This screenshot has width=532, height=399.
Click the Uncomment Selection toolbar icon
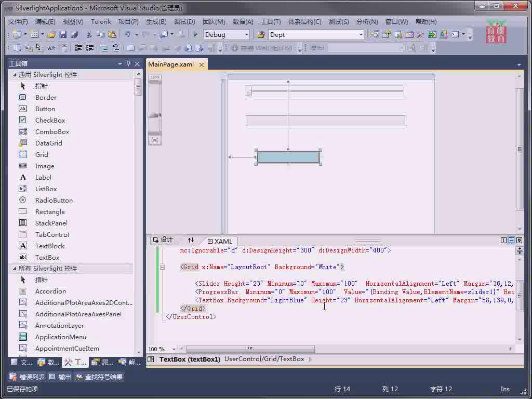(x=116, y=48)
